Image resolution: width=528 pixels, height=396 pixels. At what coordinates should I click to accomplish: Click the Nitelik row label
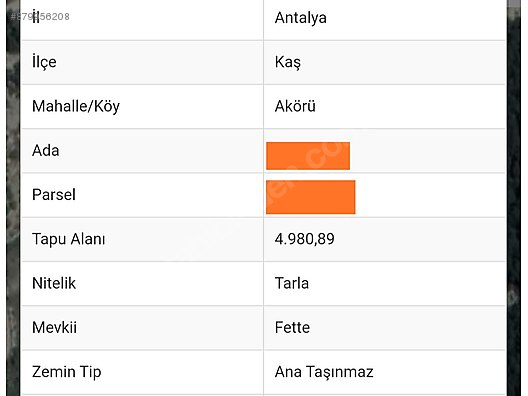tap(54, 283)
